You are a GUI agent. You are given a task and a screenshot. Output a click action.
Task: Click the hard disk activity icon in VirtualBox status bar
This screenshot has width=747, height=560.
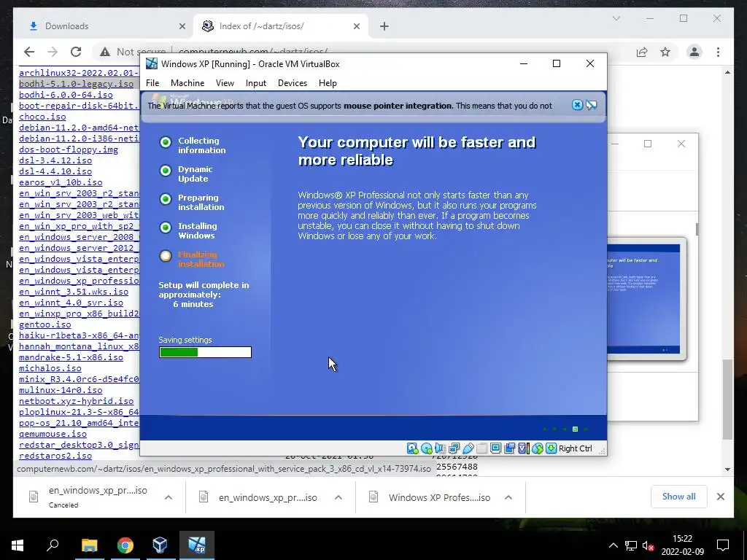(413, 448)
